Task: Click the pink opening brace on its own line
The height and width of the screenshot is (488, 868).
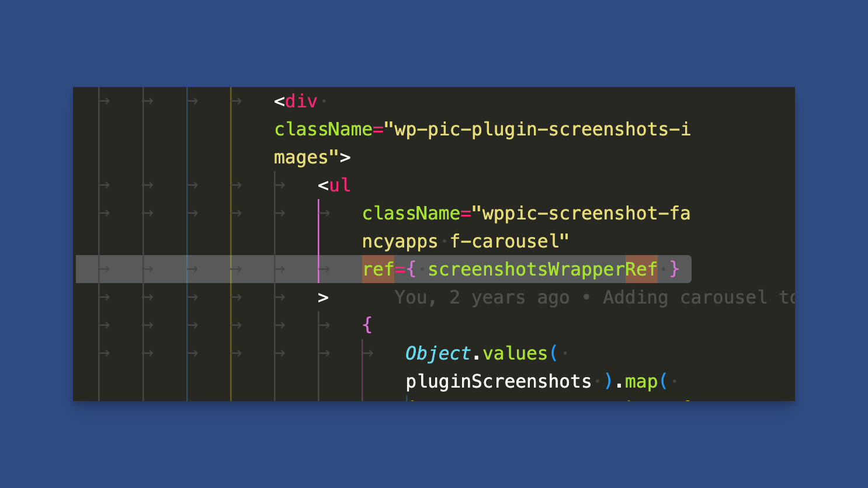Action: point(367,325)
